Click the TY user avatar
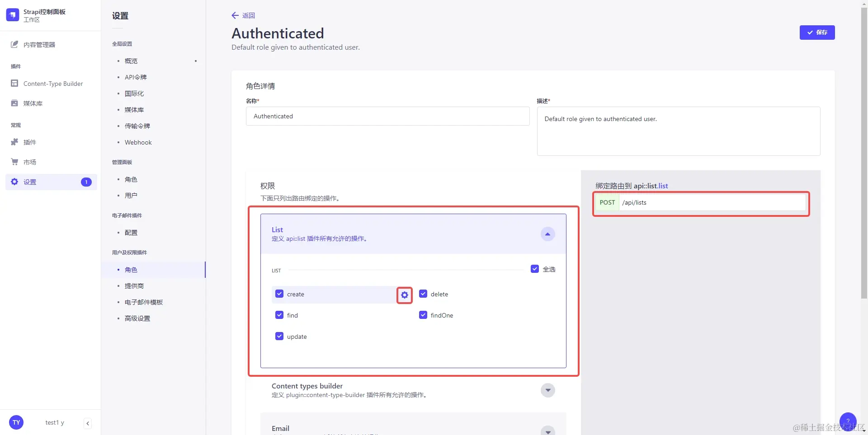The height and width of the screenshot is (435, 868). (16, 422)
